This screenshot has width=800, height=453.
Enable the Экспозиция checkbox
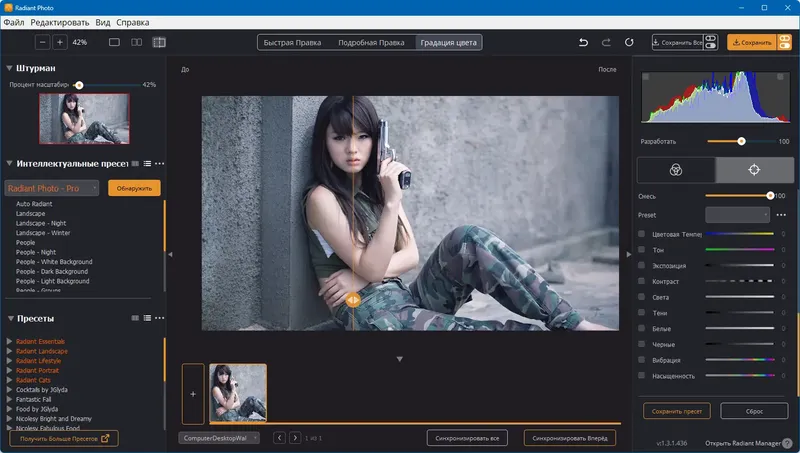[642, 266]
